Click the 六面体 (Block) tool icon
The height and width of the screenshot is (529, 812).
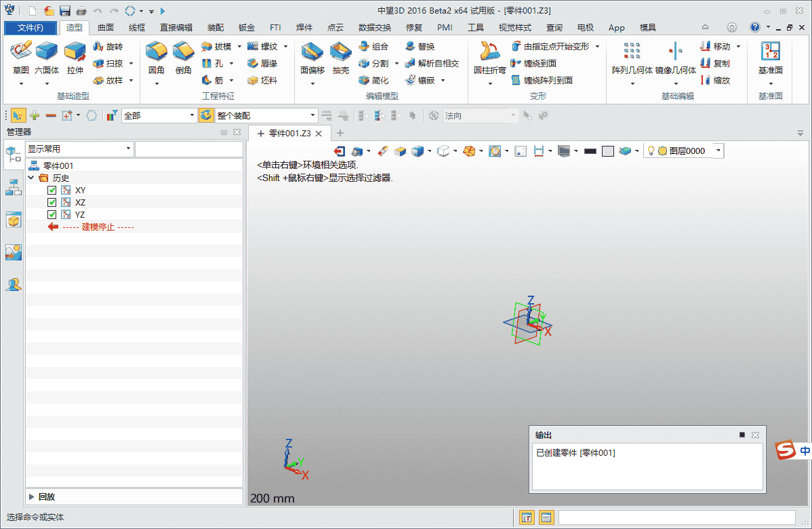(x=47, y=52)
